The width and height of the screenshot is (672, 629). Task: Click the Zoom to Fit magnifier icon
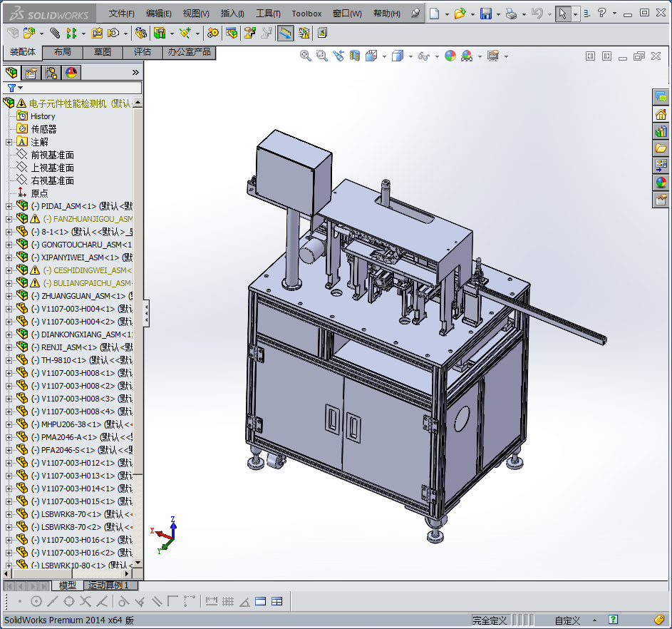point(306,56)
